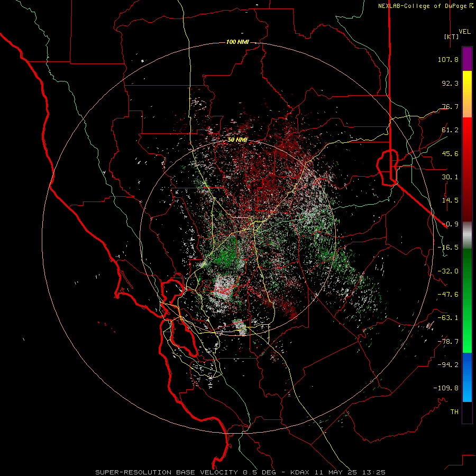Pick the blue segment near -94.2
Image resolution: width=476 pixels, height=476 pixels.
click(467, 364)
